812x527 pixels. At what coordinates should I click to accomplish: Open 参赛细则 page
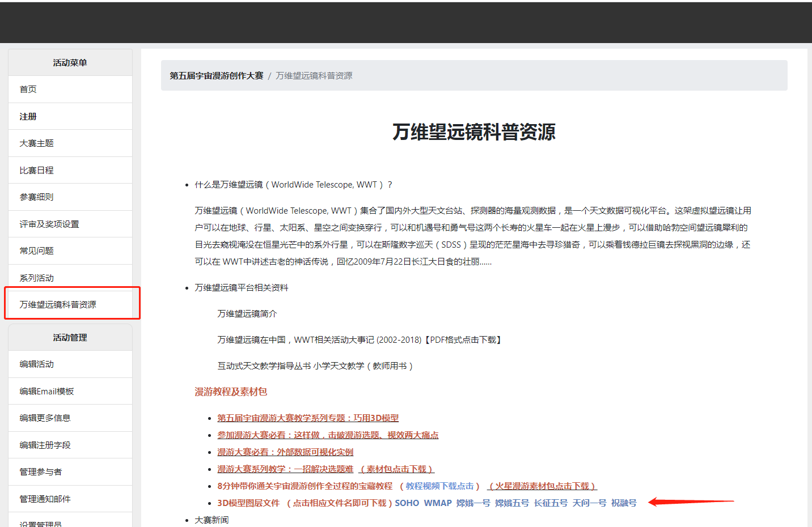click(x=70, y=197)
